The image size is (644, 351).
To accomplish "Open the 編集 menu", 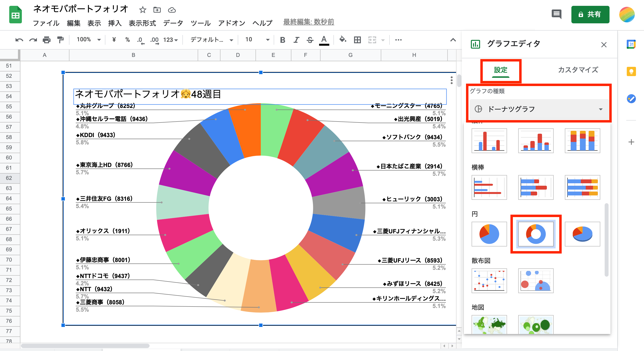I will coord(74,23).
